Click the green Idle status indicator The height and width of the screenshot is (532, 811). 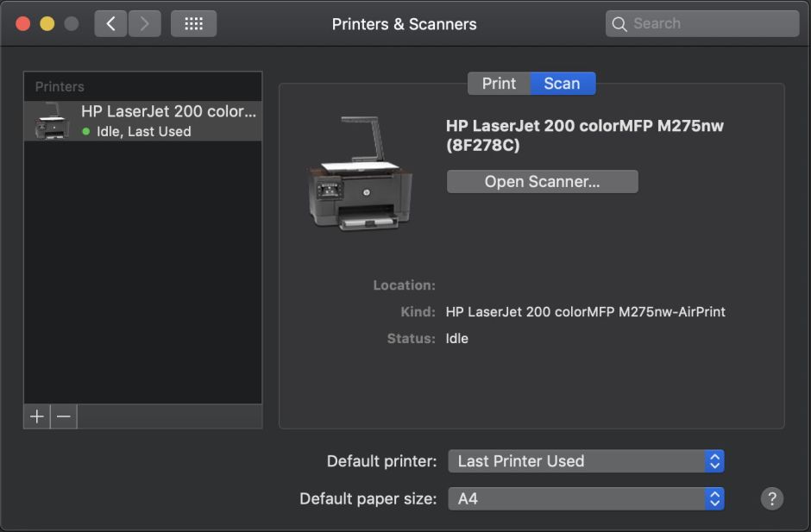pos(85,132)
